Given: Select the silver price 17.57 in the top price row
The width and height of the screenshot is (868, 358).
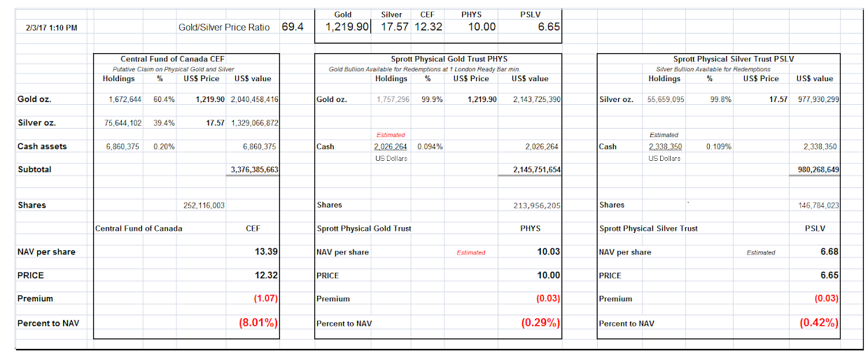Looking at the screenshot, I should [x=395, y=27].
